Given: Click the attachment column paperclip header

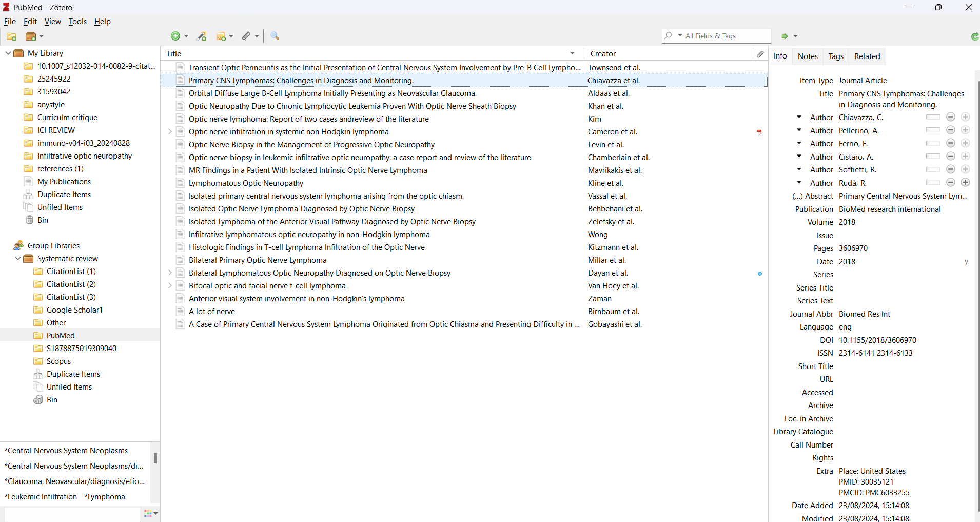Looking at the screenshot, I should pyautogui.click(x=760, y=53).
